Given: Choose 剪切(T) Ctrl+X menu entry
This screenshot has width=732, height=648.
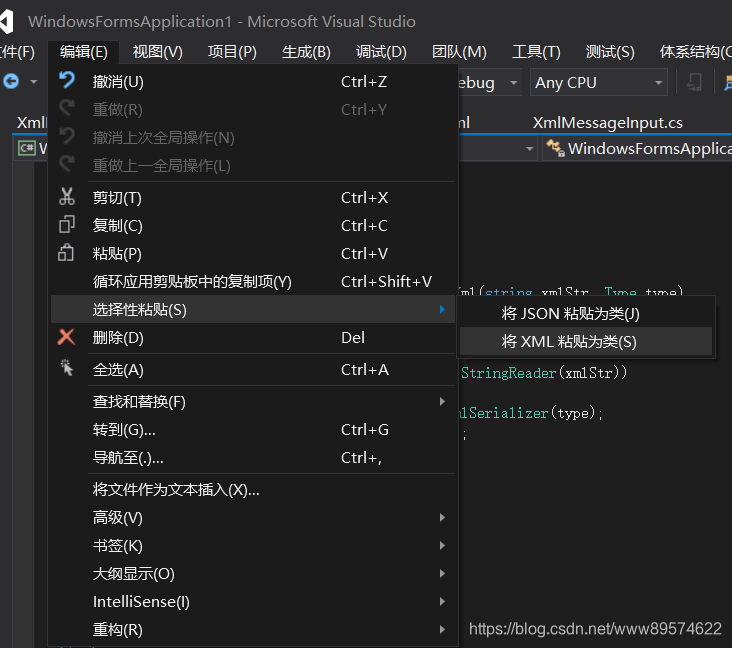Looking at the screenshot, I should [x=253, y=197].
